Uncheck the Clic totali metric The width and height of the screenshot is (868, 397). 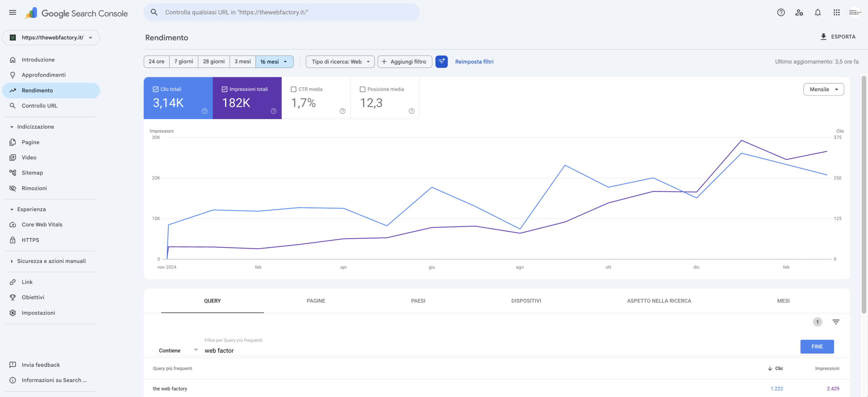[x=156, y=89]
